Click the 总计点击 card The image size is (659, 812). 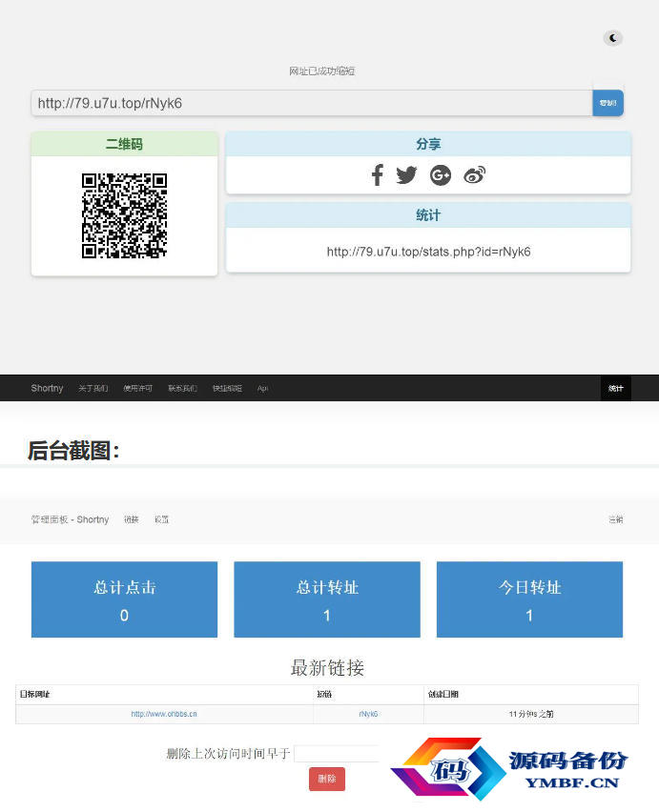pyautogui.click(x=124, y=599)
